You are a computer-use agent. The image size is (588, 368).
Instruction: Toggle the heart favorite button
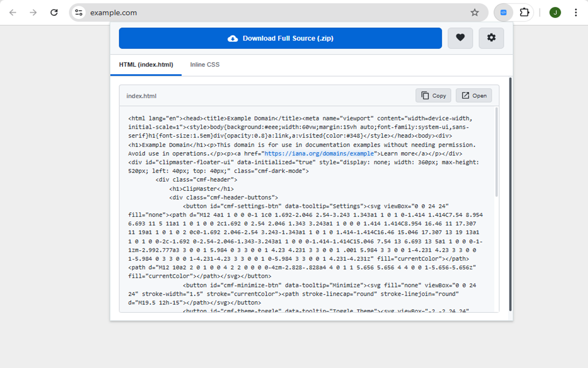[460, 38]
